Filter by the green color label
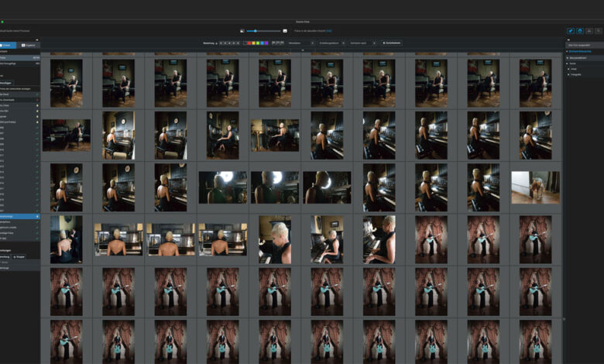Screen dimensions: 604x364 click(257, 43)
